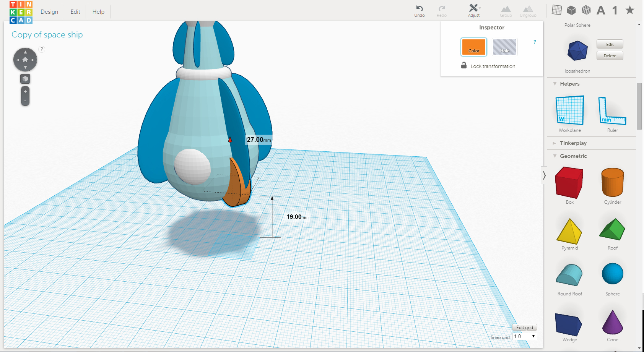
Task: Click the Redo toolbar button
Action: (x=442, y=11)
